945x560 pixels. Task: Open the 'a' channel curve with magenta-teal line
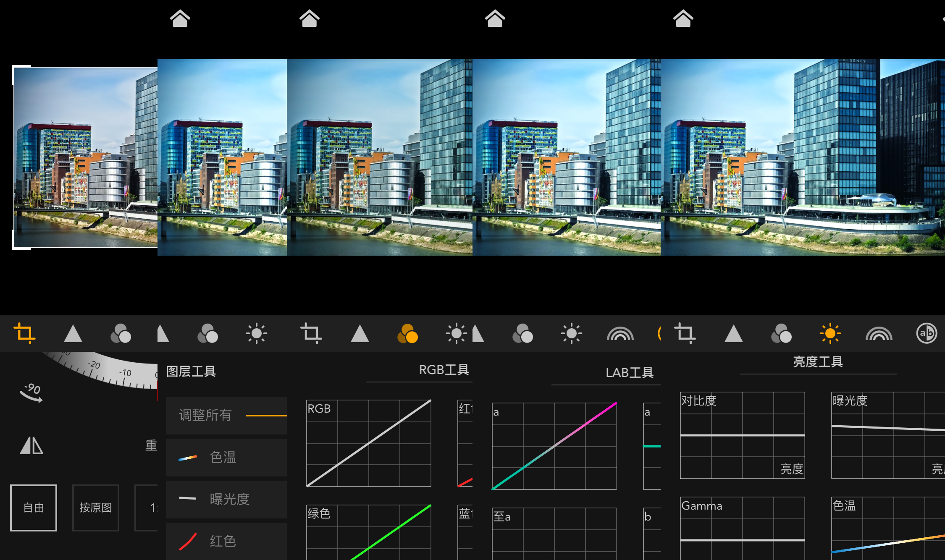[x=554, y=446]
